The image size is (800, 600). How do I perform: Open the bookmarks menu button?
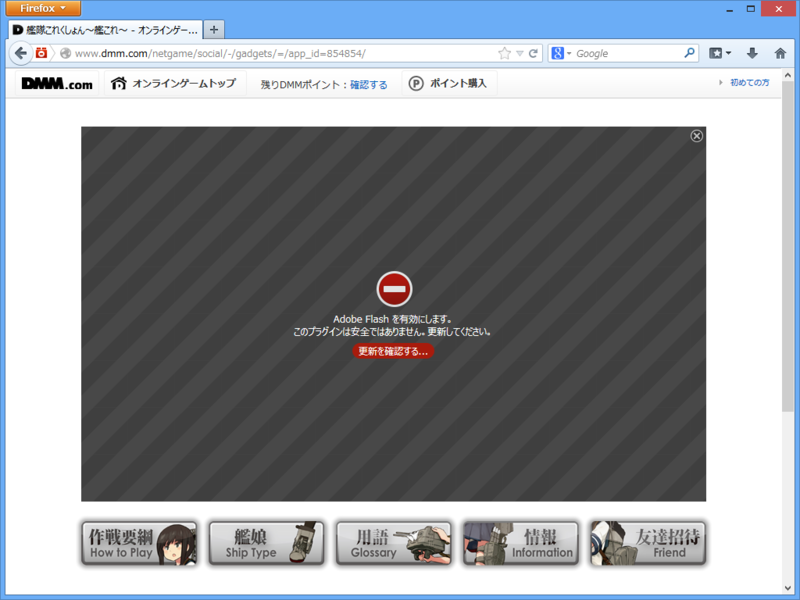tap(720, 53)
